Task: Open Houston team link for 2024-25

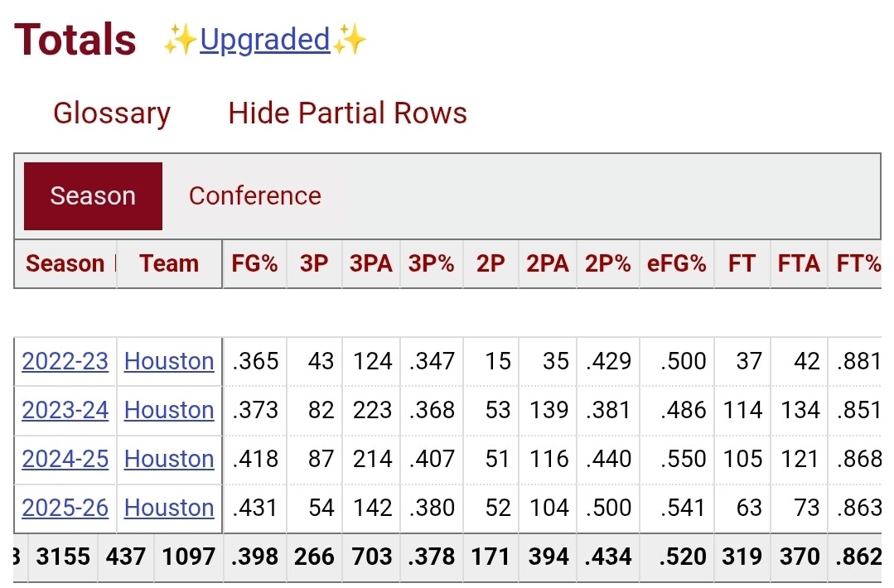Action: coord(169,459)
